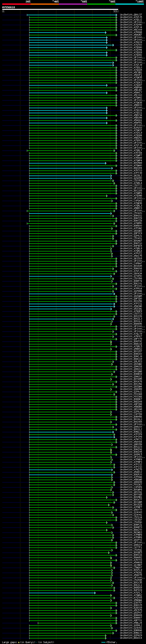Viewport: 146px width, 644px height.
Task: Click subject label UniRef100_A7PIS1
Action: (131, 304)
